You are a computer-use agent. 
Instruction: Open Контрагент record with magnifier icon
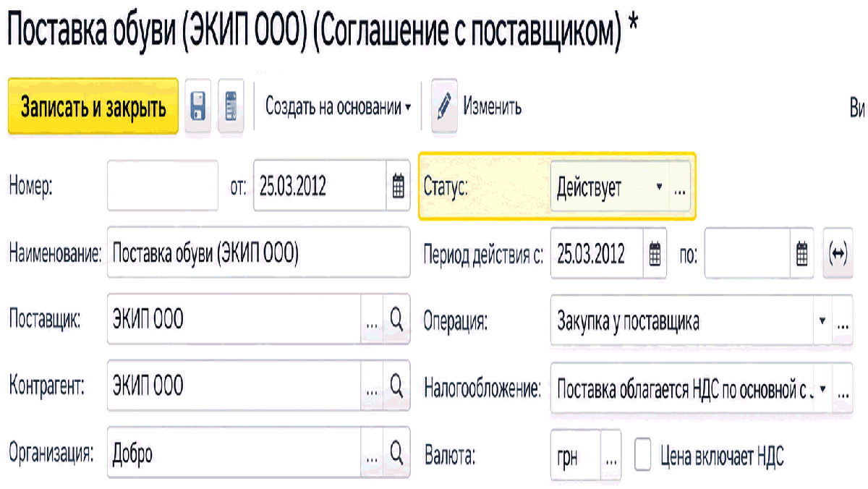396,385
